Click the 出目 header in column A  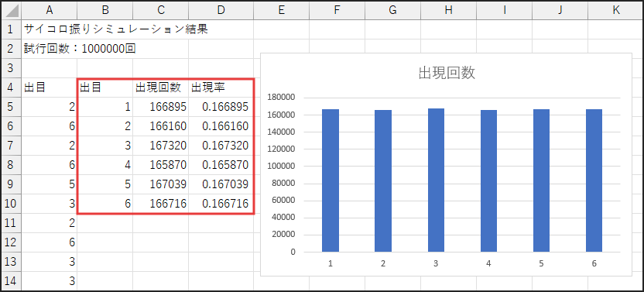point(50,88)
